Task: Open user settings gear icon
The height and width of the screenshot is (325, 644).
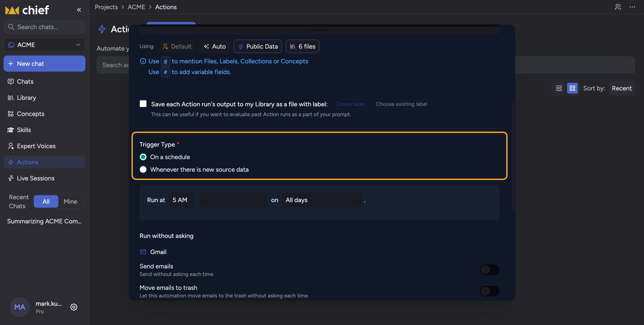Action: (74, 307)
